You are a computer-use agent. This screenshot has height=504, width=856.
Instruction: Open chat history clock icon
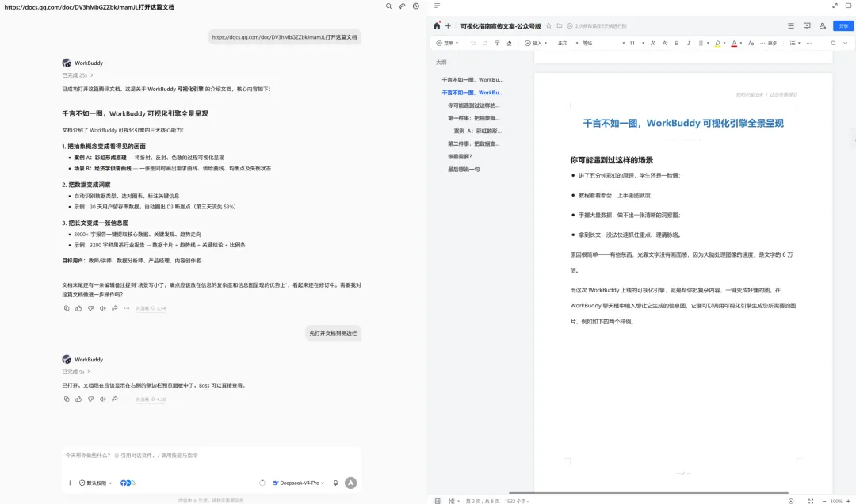pyautogui.click(x=416, y=6)
